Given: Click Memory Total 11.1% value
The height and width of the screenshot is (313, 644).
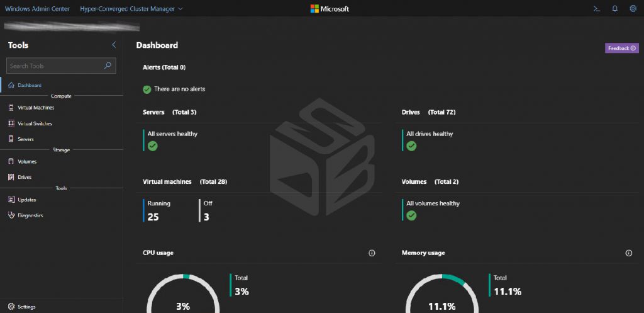Looking at the screenshot, I should (x=508, y=291).
